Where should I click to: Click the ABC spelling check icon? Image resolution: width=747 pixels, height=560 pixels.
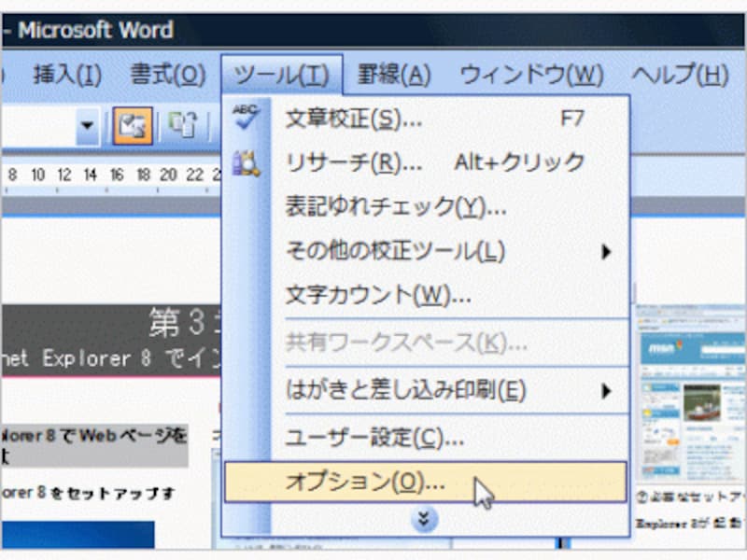pyautogui.click(x=246, y=117)
